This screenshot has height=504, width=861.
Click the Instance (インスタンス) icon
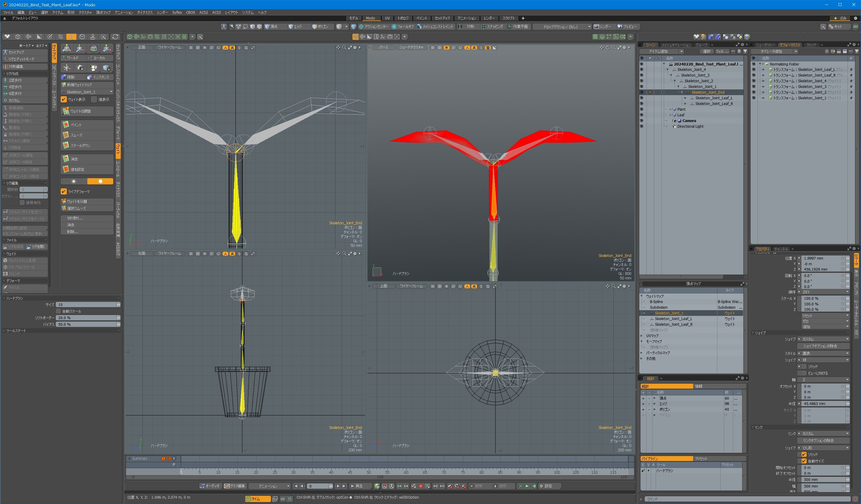(100, 77)
